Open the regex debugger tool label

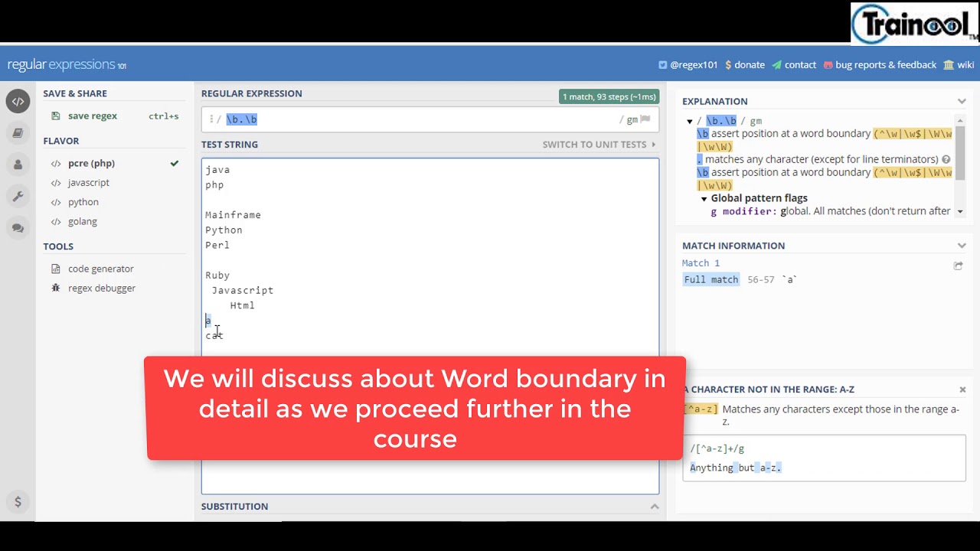[x=102, y=288]
